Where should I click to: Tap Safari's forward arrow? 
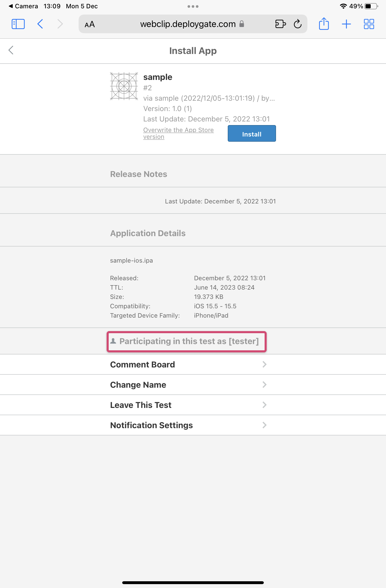point(60,24)
